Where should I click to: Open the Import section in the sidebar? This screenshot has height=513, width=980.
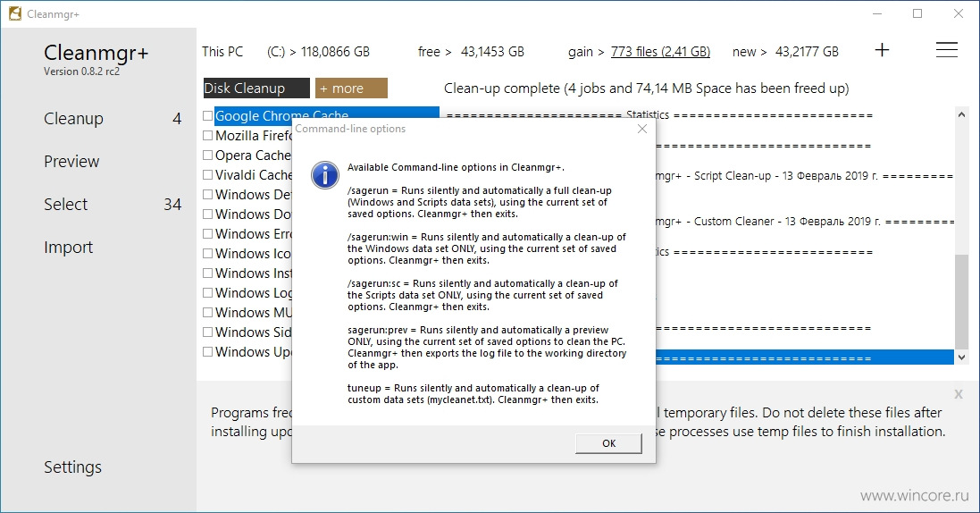tap(68, 248)
